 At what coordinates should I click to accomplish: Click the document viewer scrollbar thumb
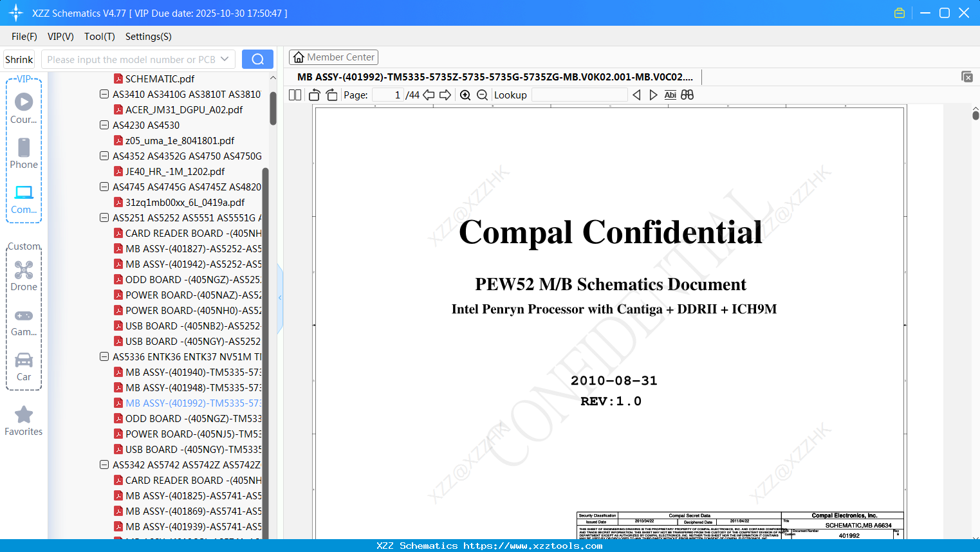[975, 115]
